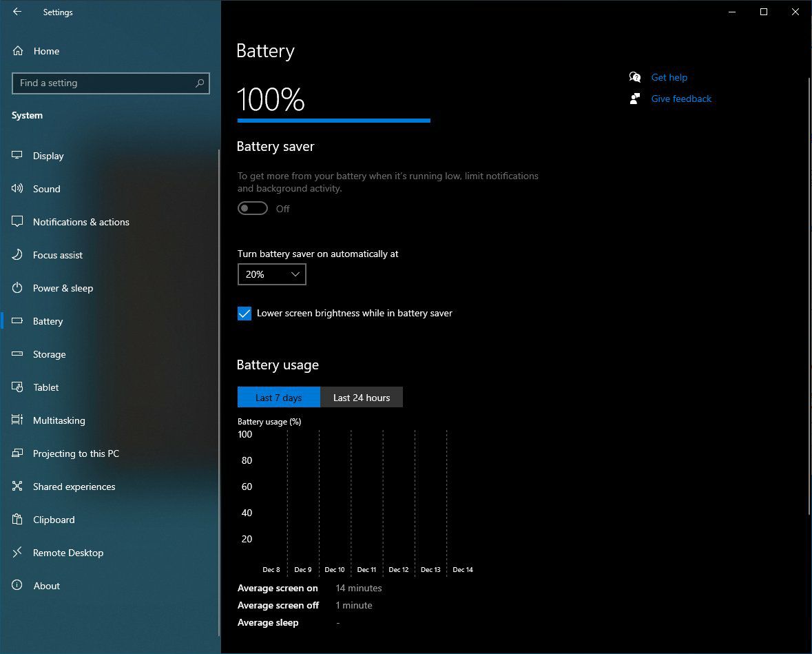Click the 1 minute screen off value
812x654 pixels.
(x=354, y=605)
